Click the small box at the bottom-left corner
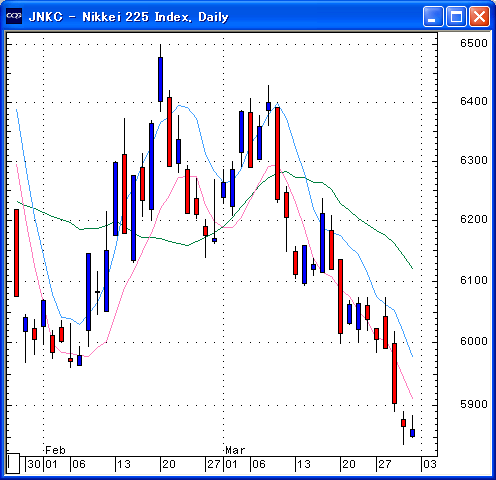The image size is (496, 480). pyautogui.click(x=13, y=463)
